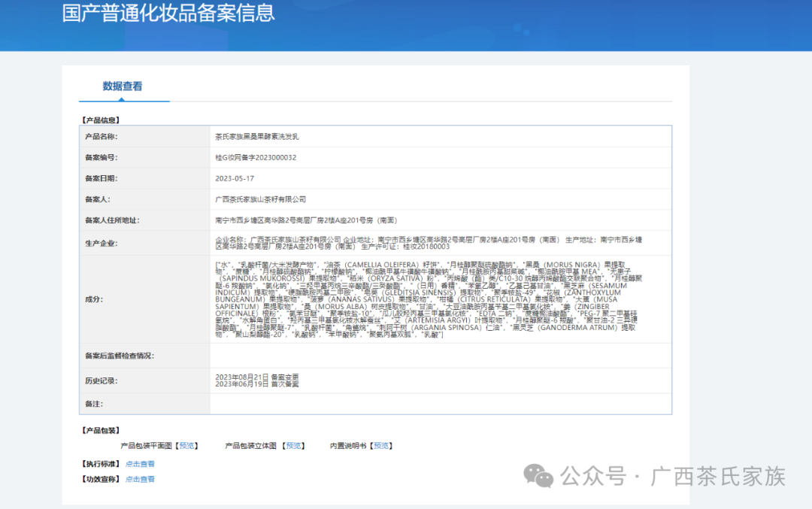The image size is (812, 509).
Task: Click the empty 备注 value cell
Action: [441, 404]
